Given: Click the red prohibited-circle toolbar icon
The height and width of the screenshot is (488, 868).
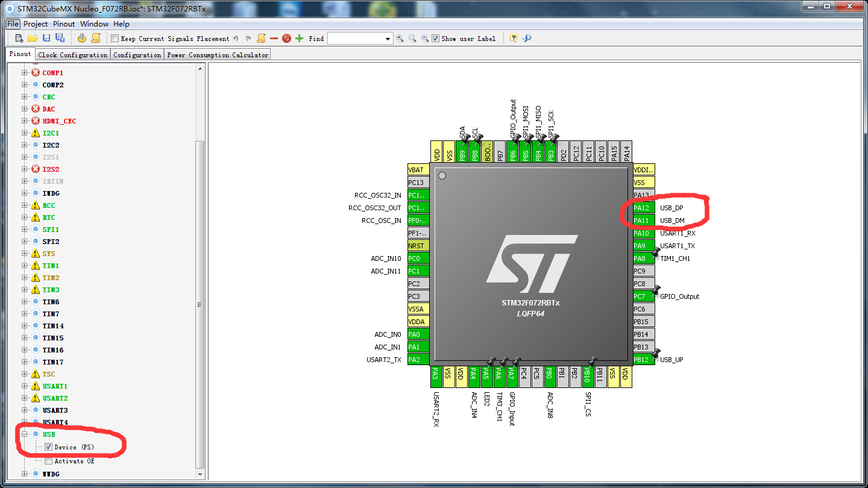Looking at the screenshot, I should [x=286, y=39].
